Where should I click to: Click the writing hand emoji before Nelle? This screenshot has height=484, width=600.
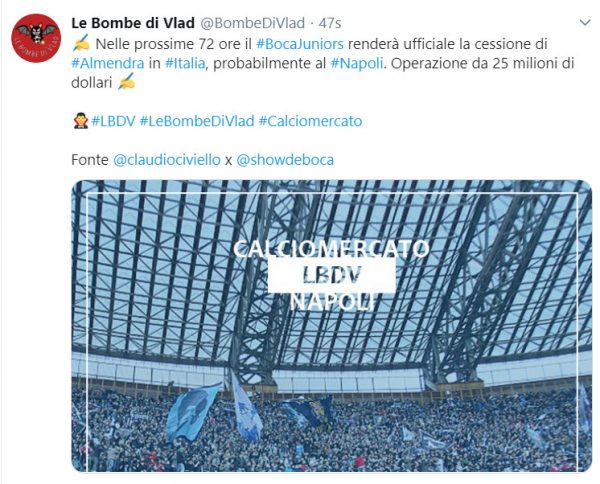click(x=81, y=43)
